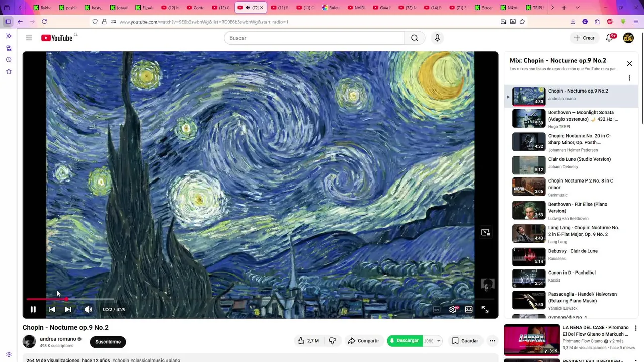Save video with Guardar
The height and width of the screenshot is (362, 644).
(x=465, y=341)
